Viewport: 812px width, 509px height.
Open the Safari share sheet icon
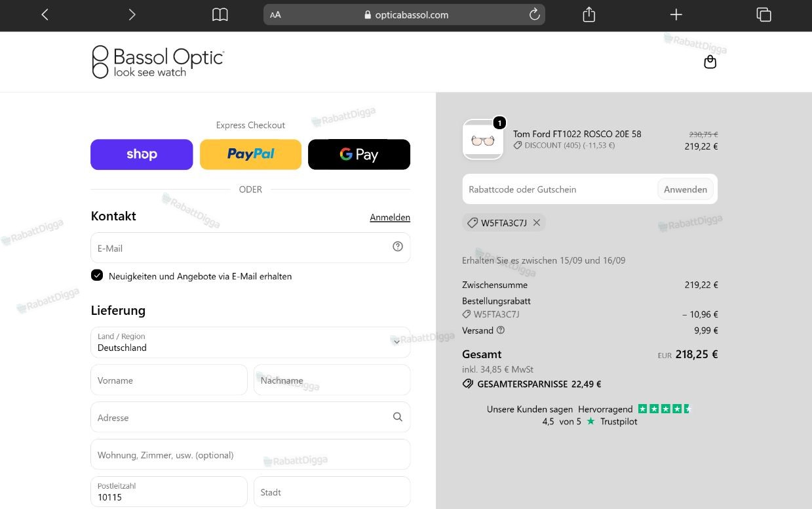(x=589, y=14)
